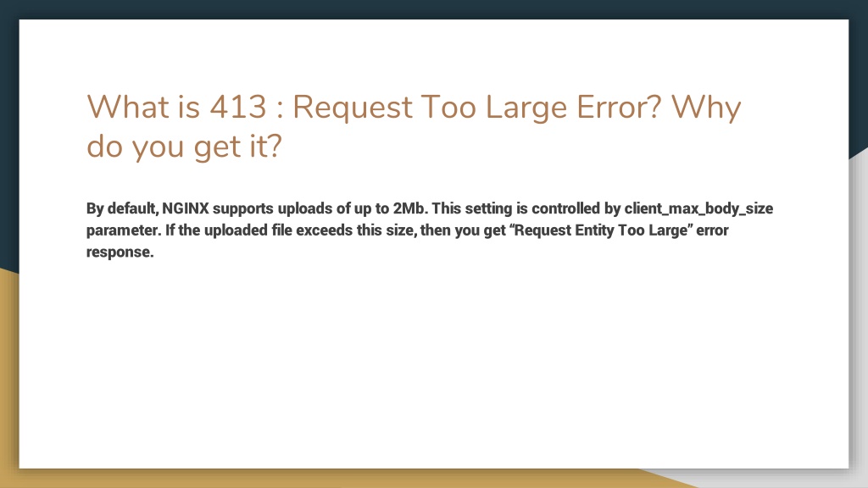Click "By default," at paragraph start

[122, 209]
